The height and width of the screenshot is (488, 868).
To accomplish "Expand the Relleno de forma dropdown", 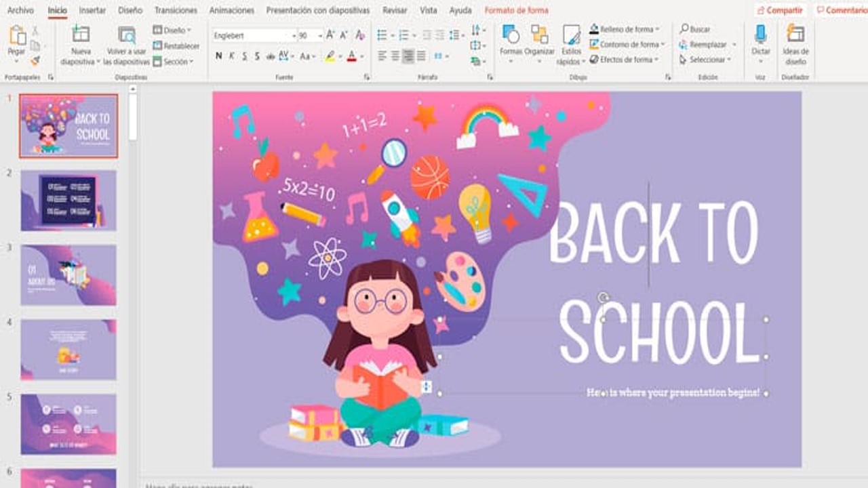I will click(658, 30).
